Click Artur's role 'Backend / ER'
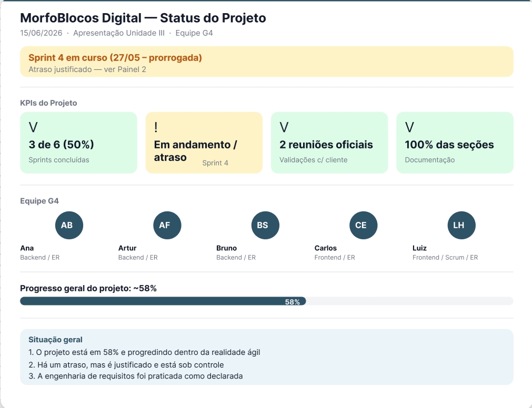This screenshot has height=408, width=532. [138, 258]
